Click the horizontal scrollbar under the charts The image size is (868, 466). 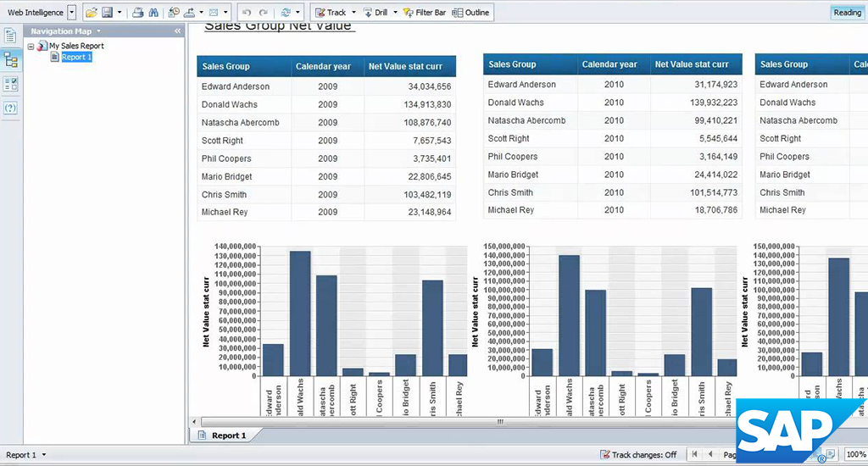click(500, 421)
